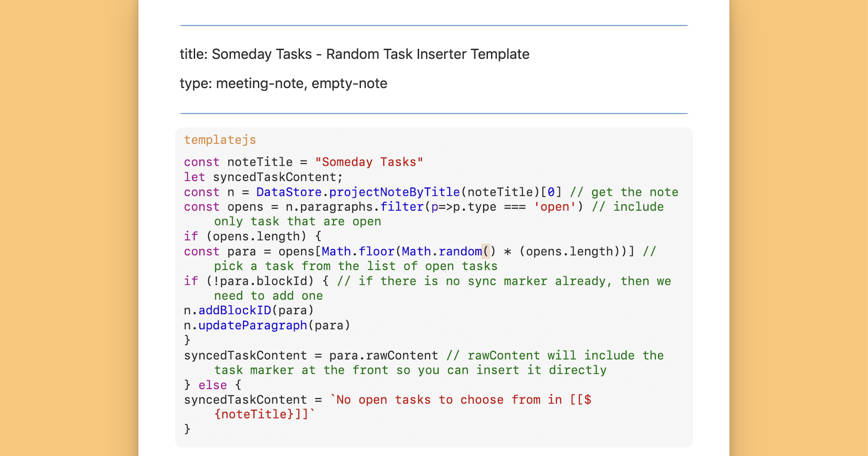Click the else keyword in code
This screenshot has height=456, width=868.
tap(212, 385)
